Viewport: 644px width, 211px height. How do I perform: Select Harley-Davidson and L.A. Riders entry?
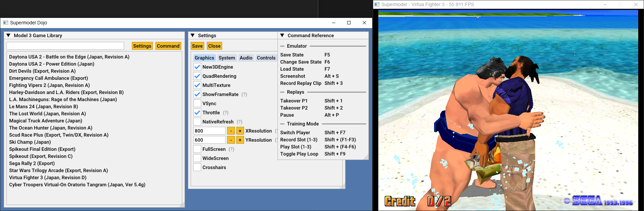66,92
